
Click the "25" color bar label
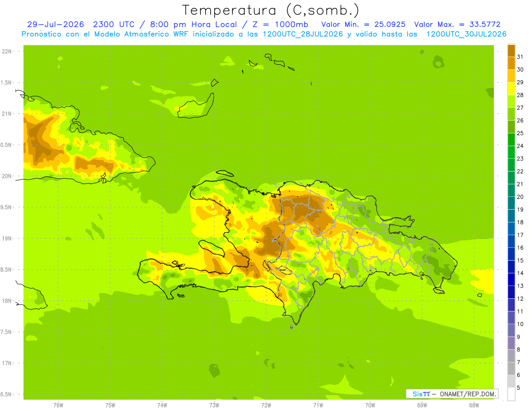[x=520, y=133]
